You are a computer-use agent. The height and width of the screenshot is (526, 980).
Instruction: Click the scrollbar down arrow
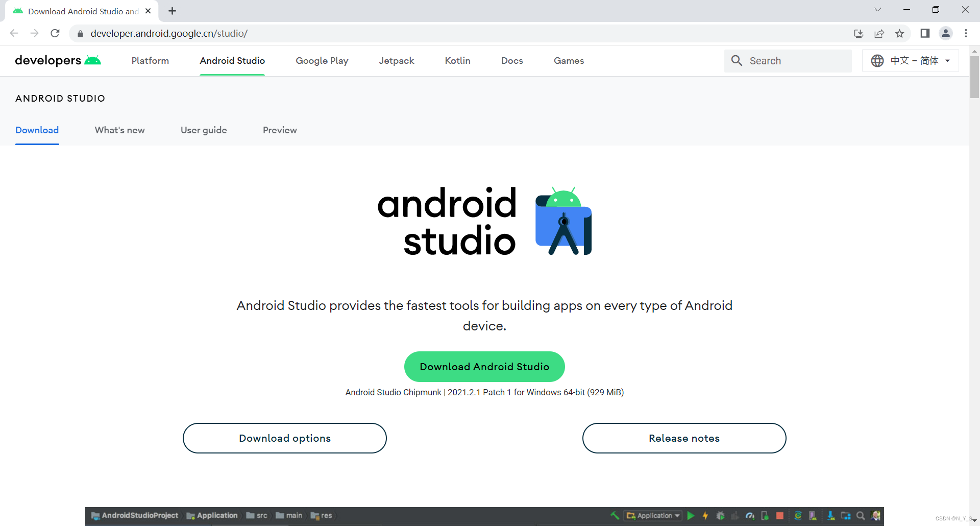(974, 520)
